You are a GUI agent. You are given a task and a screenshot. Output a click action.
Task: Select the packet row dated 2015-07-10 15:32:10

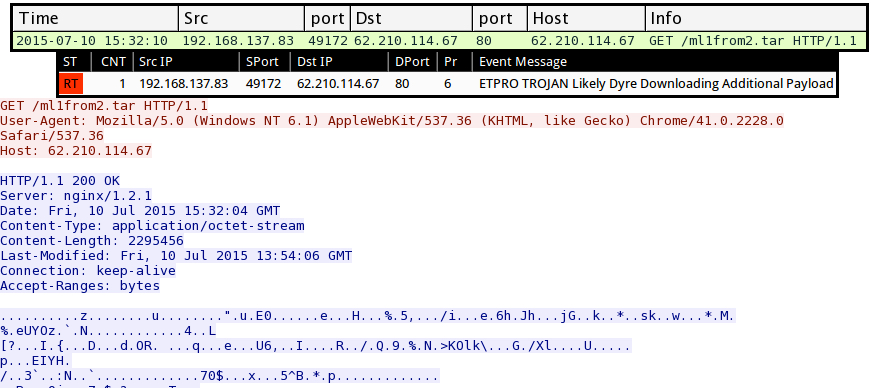click(440, 41)
